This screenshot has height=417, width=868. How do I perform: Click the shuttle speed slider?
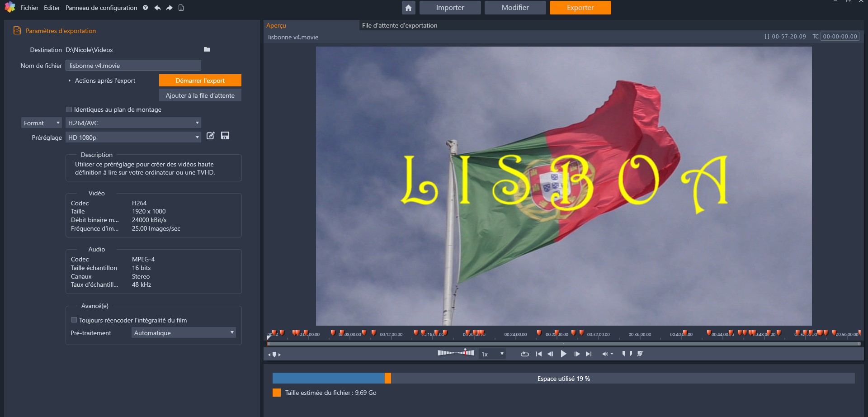(x=456, y=353)
